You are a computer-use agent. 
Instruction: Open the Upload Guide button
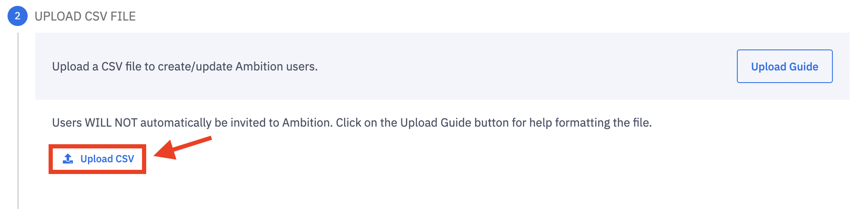click(x=784, y=67)
